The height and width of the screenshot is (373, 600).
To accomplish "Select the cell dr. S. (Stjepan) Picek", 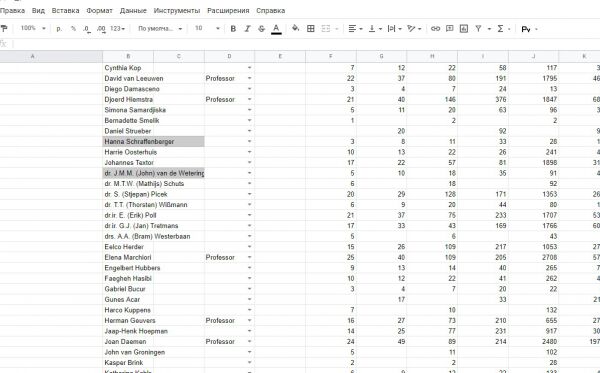I will tap(128, 194).
